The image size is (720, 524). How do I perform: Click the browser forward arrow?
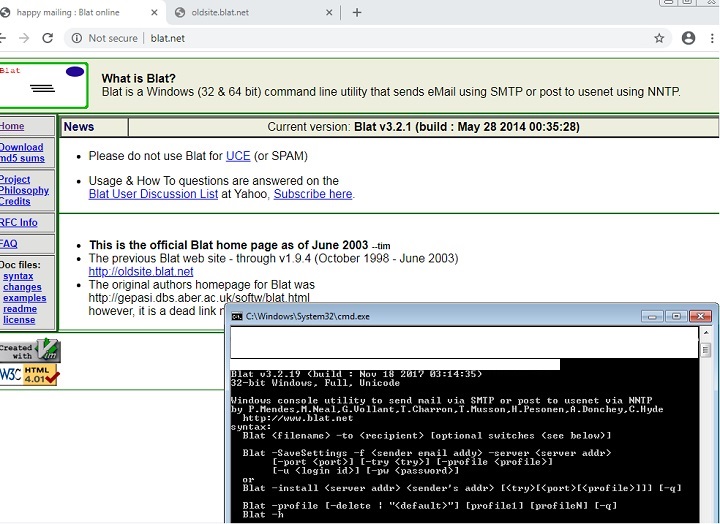(24, 38)
